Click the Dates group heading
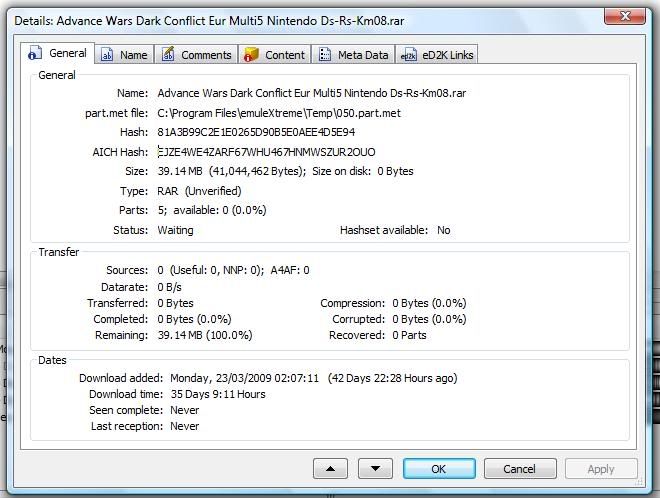 (x=52, y=360)
